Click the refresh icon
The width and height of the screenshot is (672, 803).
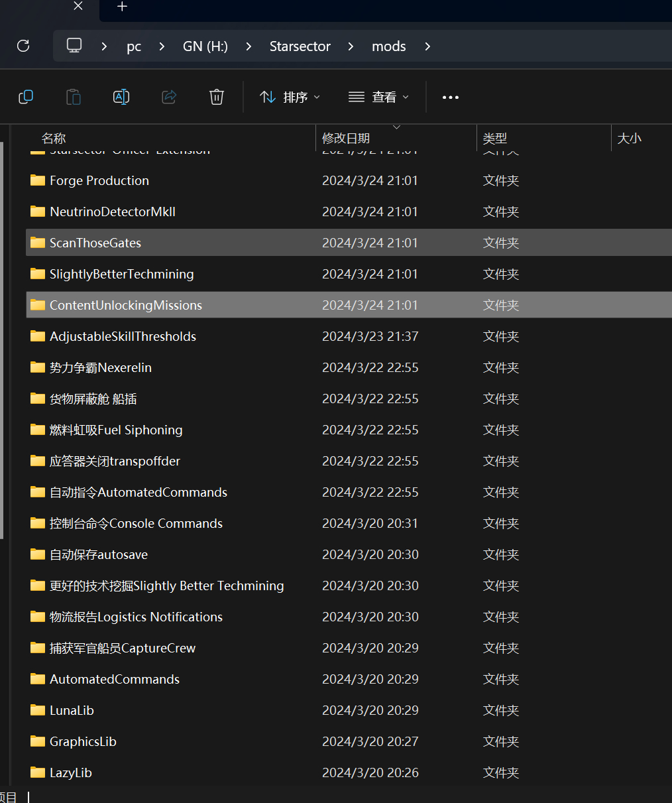(x=23, y=46)
